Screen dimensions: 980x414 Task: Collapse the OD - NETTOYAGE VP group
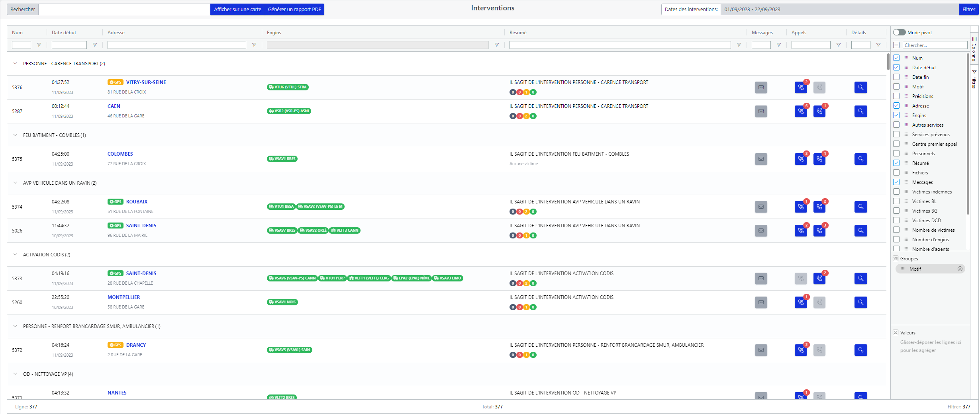pyautogui.click(x=15, y=374)
